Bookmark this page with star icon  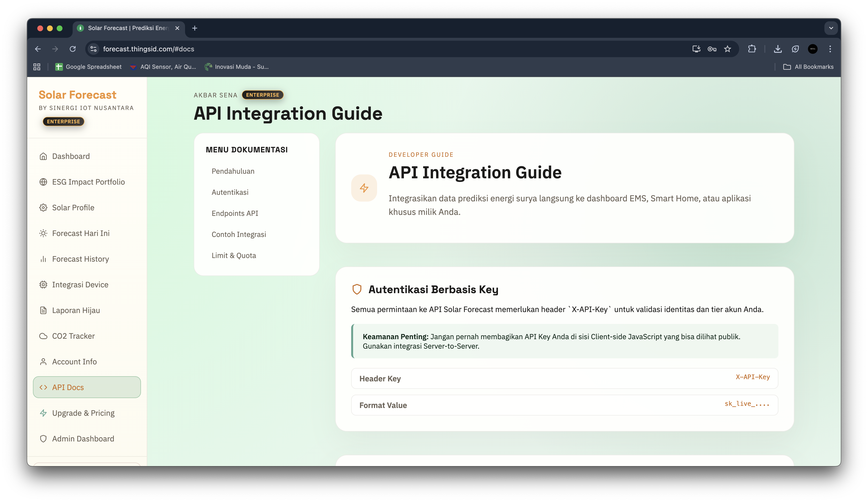[x=727, y=49]
